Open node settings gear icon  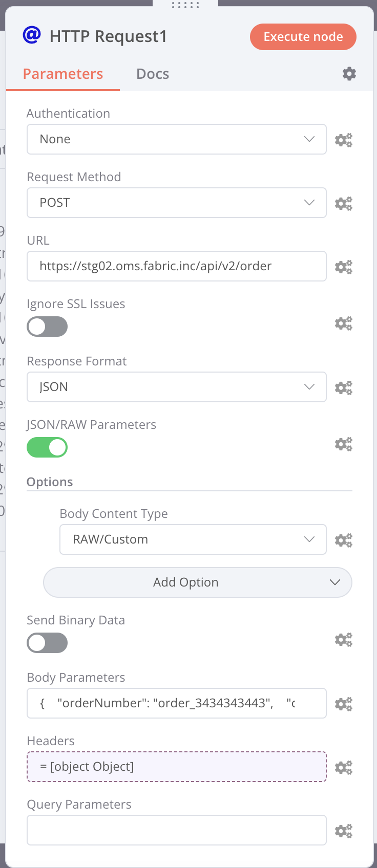[349, 74]
